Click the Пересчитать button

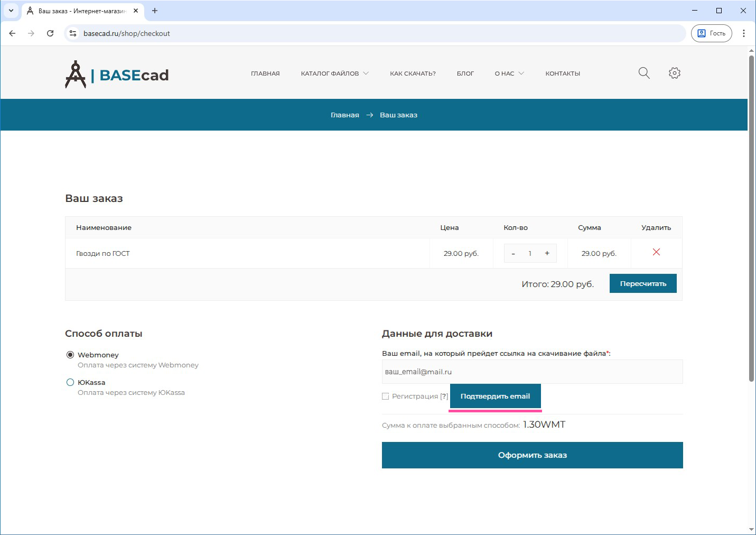[642, 283]
